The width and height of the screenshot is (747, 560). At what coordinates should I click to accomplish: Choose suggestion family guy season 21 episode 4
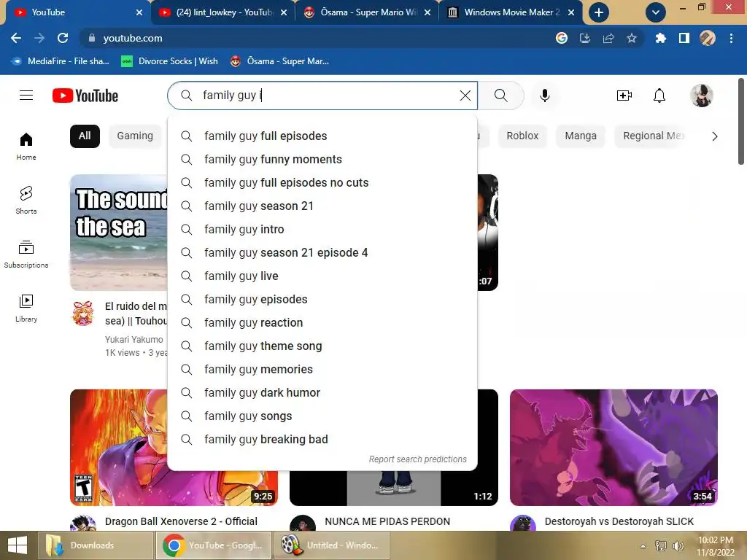point(322,253)
